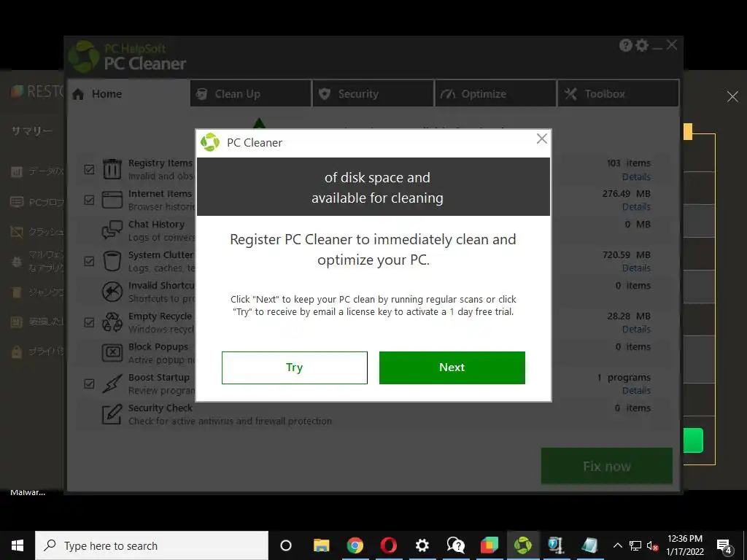
Task: Open the Toolbox tab
Action: point(618,93)
